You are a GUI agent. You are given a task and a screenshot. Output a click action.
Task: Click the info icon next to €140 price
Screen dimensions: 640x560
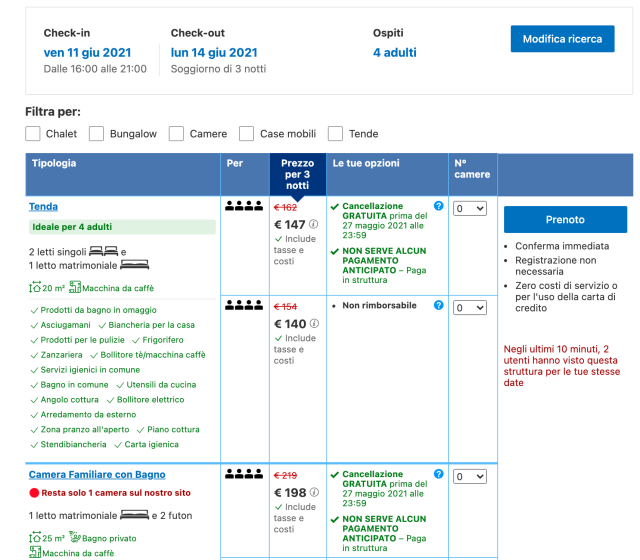point(314,324)
